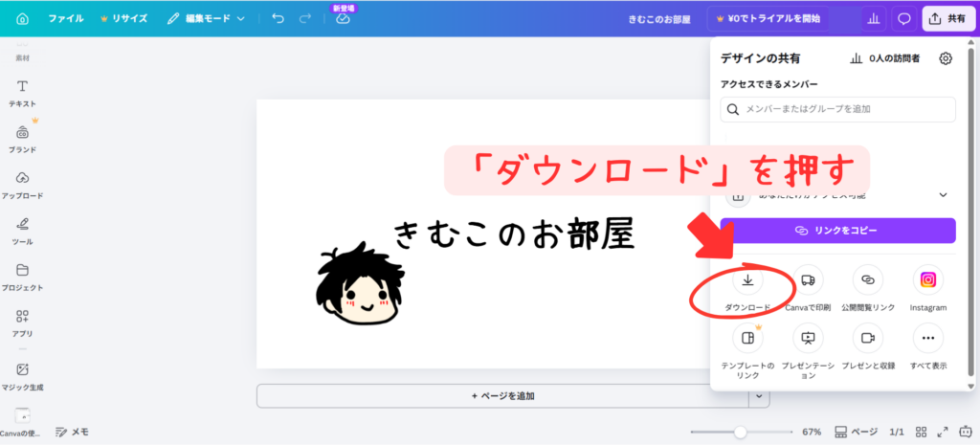
Task: Select the テンプレートのリンク icon
Action: point(747,338)
